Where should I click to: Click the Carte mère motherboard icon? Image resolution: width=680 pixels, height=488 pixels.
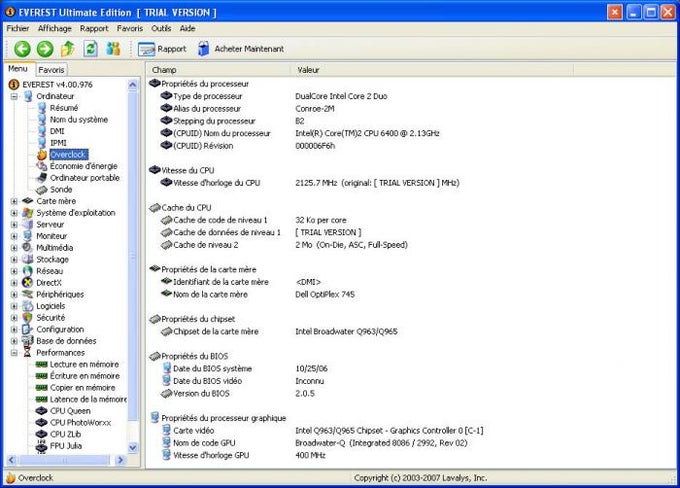point(28,201)
